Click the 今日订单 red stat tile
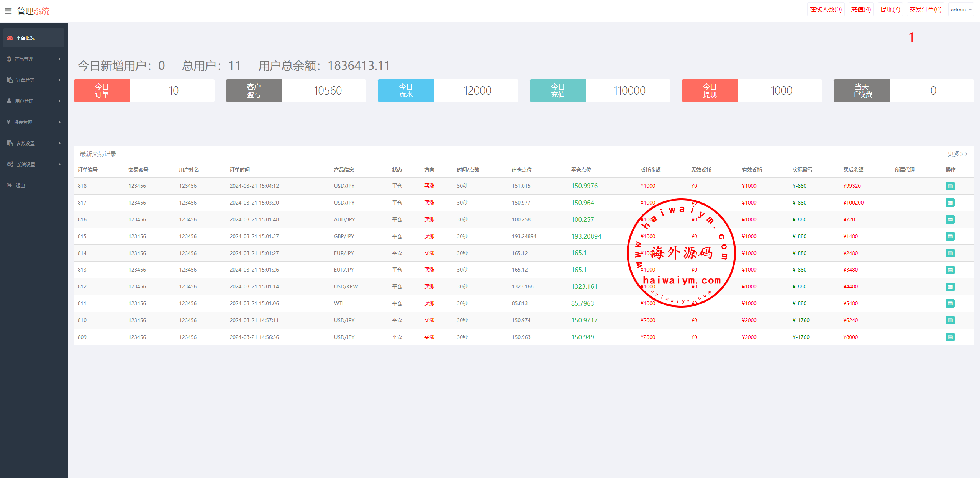The width and height of the screenshot is (980, 478). 102,91
